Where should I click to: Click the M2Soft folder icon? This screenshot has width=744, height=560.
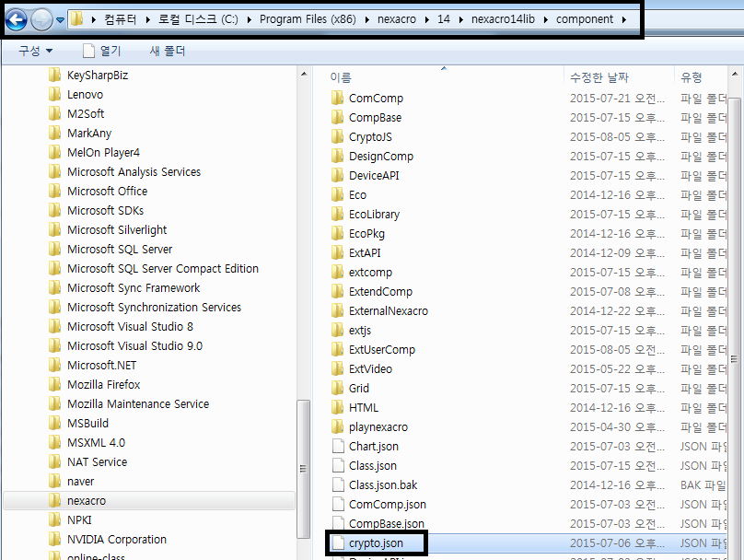click(54, 113)
